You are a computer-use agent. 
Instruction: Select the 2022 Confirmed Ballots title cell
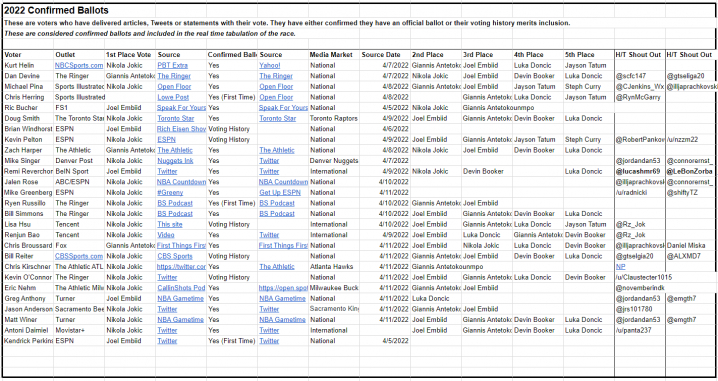pyautogui.click(x=56, y=10)
